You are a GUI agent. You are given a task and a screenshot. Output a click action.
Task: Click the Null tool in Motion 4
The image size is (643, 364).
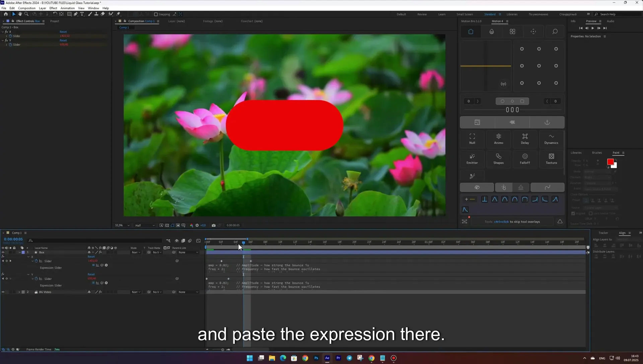(x=472, y=139)
